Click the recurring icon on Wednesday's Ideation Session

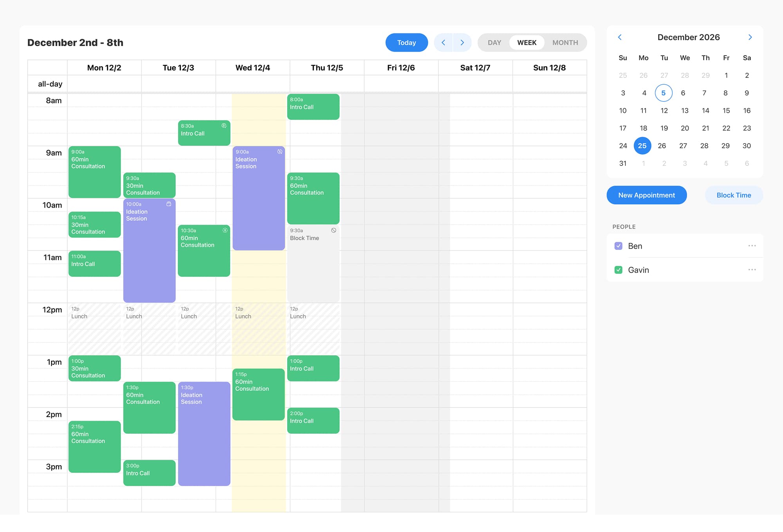click(279, 152)
